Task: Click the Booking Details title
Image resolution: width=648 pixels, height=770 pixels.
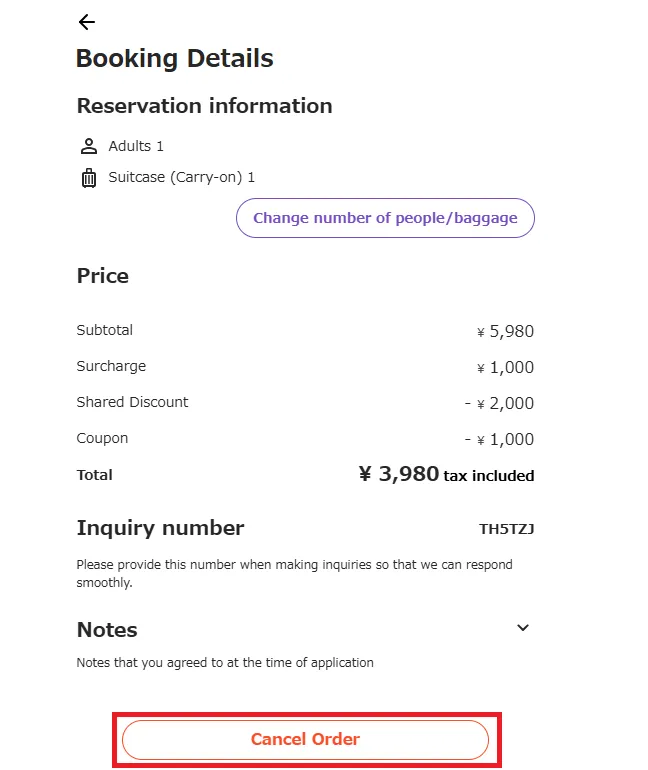Action: [x=174, y=58]
